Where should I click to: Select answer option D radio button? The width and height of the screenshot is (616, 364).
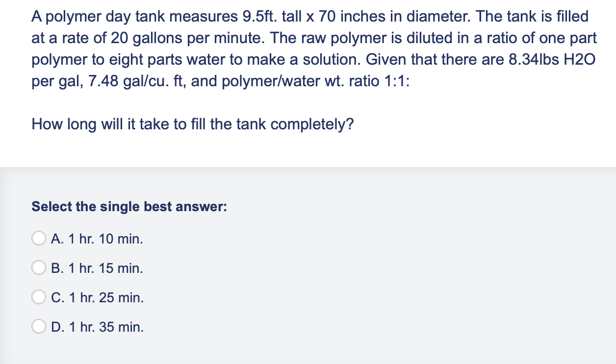(39, 327)
